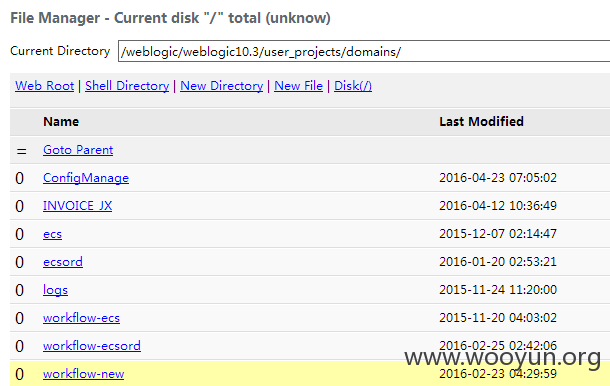610x386 pixels.
Task: Click the Name column header
Action: [61, 121]
